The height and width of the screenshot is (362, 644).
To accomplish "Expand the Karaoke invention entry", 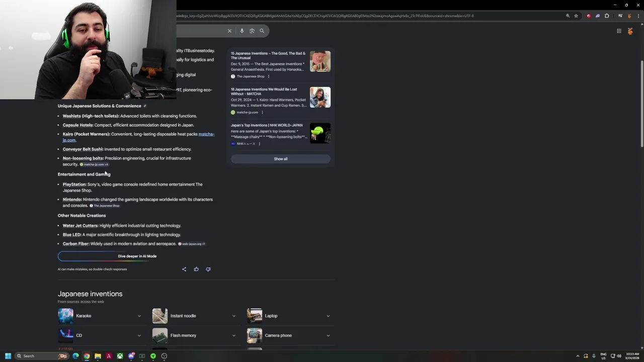I will (x=139, y=316).
